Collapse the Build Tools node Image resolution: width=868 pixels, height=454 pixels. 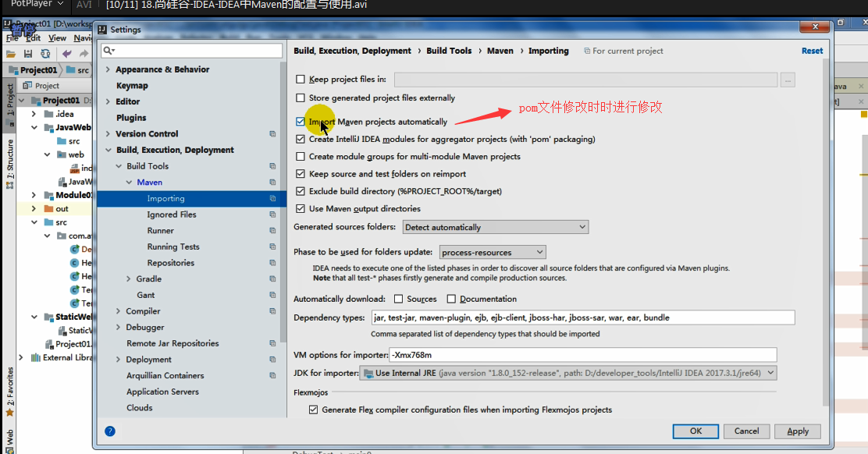click(x=119, y=166)
